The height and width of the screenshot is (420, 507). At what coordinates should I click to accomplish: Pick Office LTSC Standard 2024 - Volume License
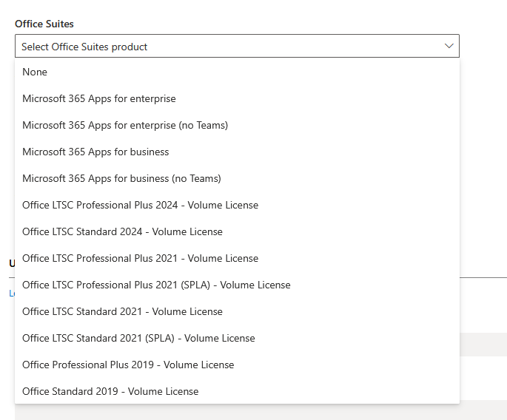pyautogui.click(x=122, y=231)
